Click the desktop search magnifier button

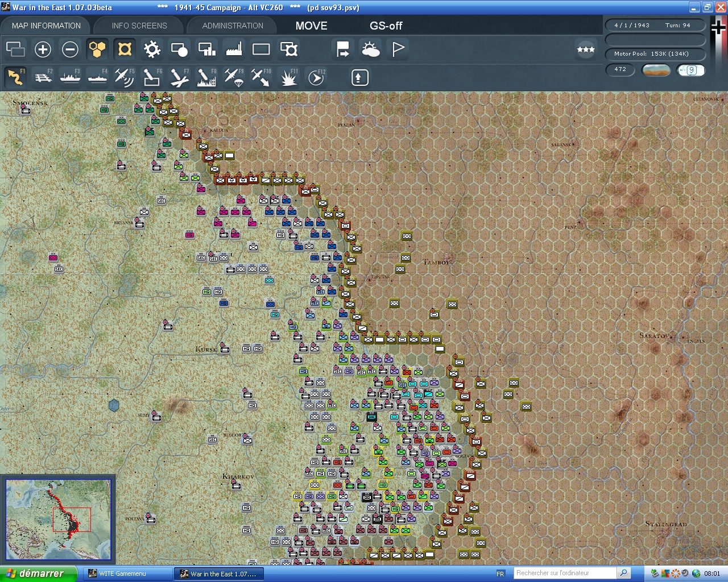point(624,573)
